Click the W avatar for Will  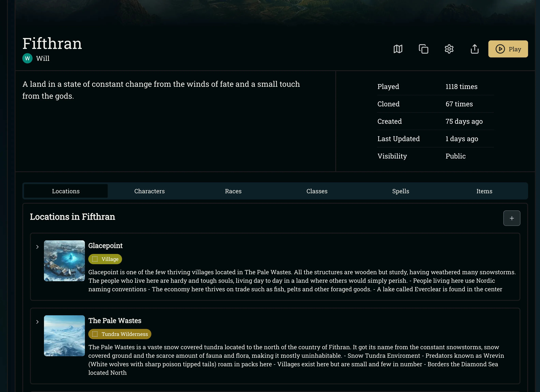(27, 58)
